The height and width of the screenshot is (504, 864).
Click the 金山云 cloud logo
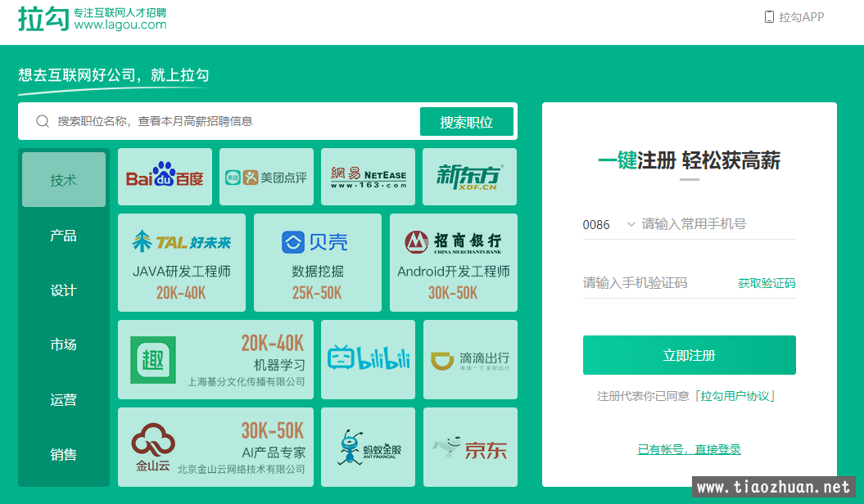coord(153,447)
